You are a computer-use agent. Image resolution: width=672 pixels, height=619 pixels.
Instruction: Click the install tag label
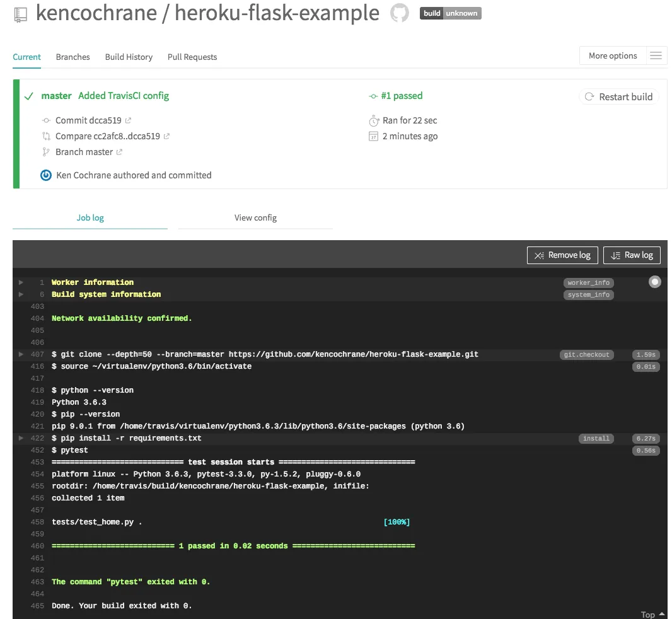tap(596, 438)
